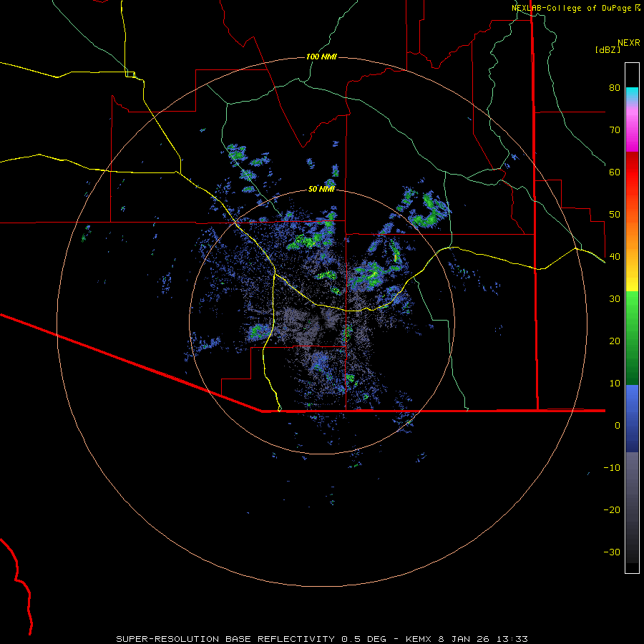Click the 50 NMI range ring label
644x644 pixels.
click(x=321, y=189)
